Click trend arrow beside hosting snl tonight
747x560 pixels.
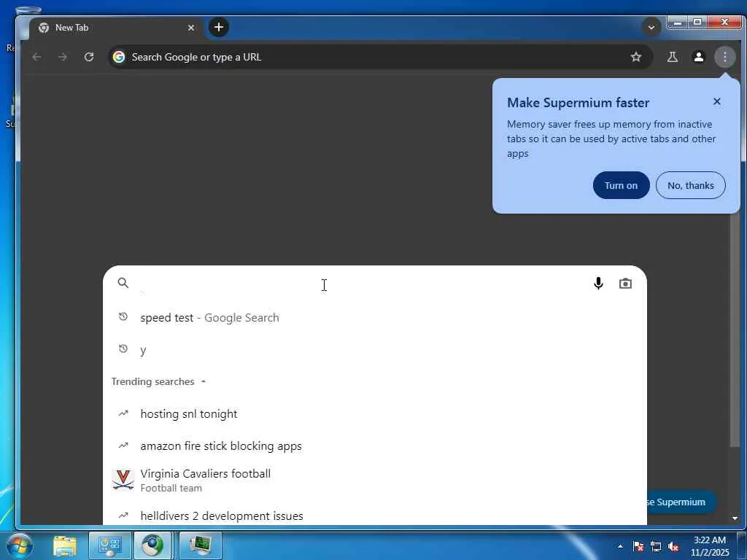[123, 413]
